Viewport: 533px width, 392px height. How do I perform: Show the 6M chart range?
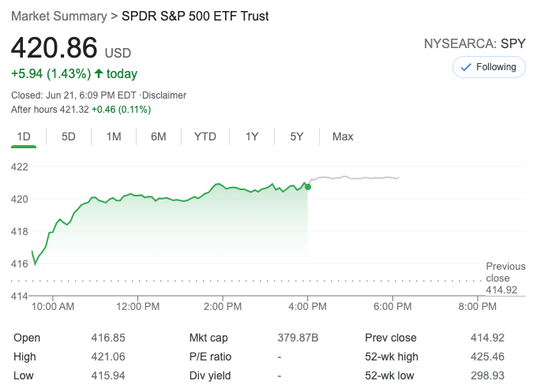(x=159, y=136)
